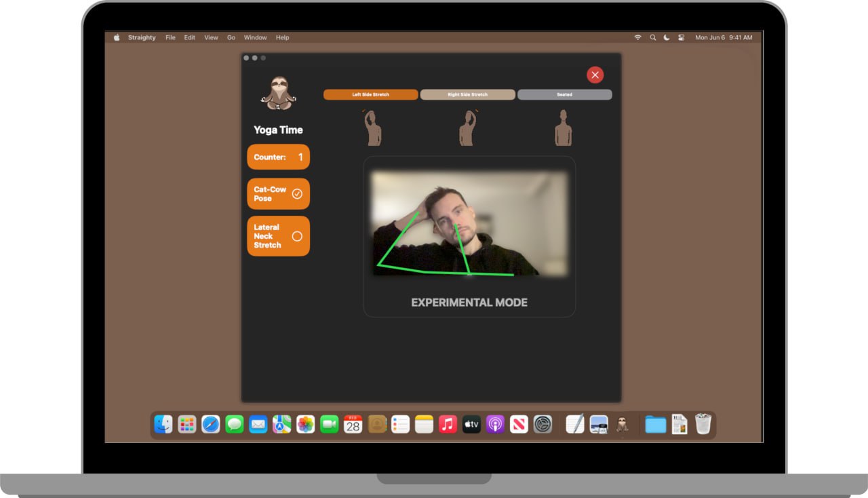The height and width of the screenshot is (498, 868).
Task: Launch Safari from the Dock
Action: (211, 425)
